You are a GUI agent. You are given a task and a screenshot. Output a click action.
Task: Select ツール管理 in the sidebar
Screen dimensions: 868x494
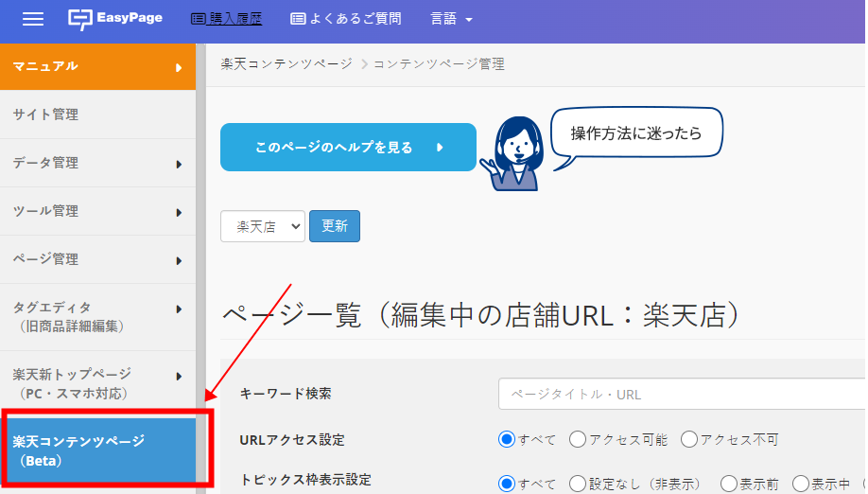98,211
